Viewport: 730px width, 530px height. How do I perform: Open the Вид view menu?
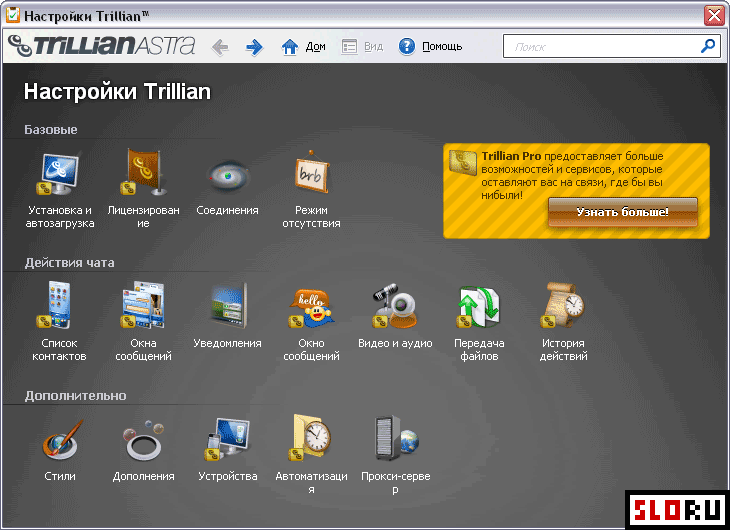[362, 47]
